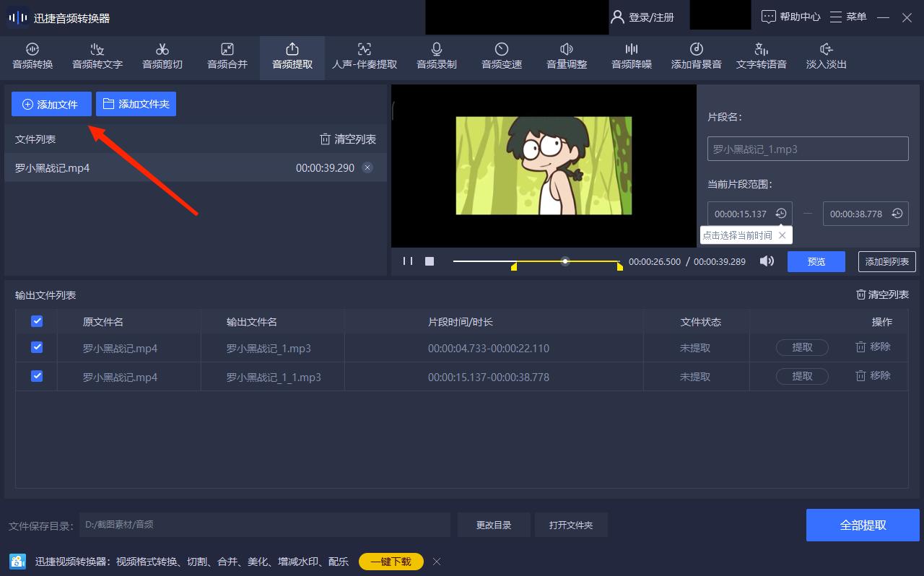The width and height of the screenshot is (924, 576).
Task: Open the 音频合并 tool
Action: point(227,56)
